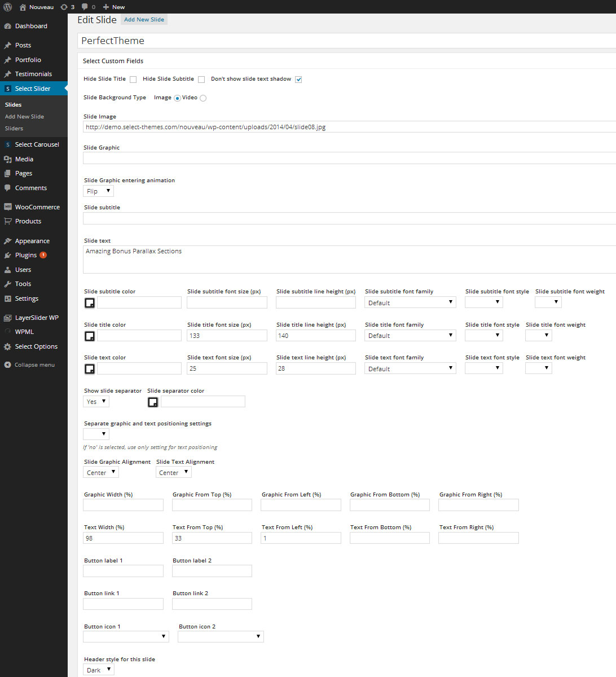
Task: Open Slide Graphic entering animation dropdown
Action: (x=99, y=191)
